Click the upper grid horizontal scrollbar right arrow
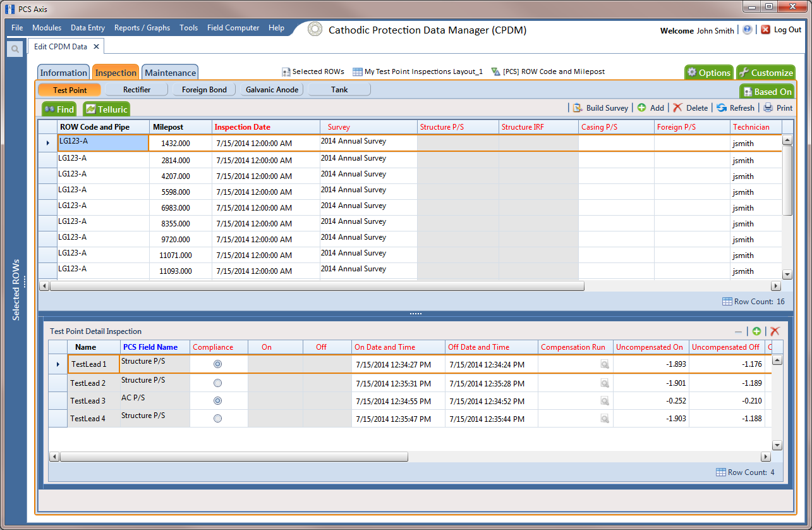 777,286
